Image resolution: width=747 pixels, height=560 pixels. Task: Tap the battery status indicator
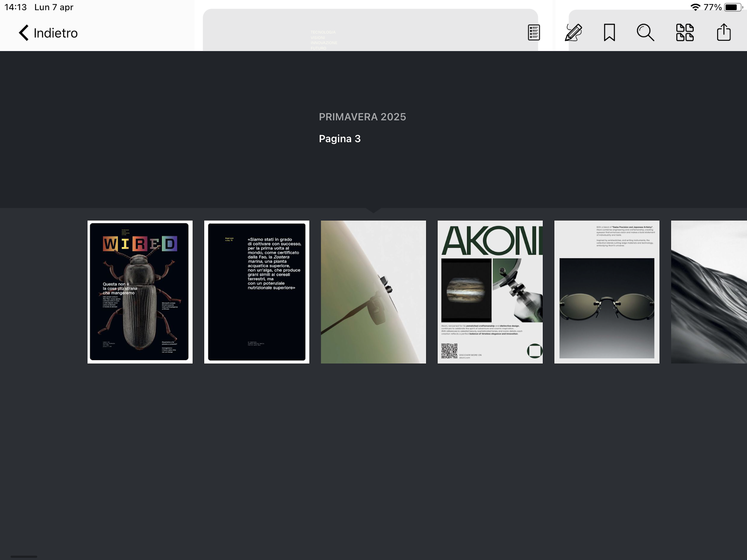733,7
